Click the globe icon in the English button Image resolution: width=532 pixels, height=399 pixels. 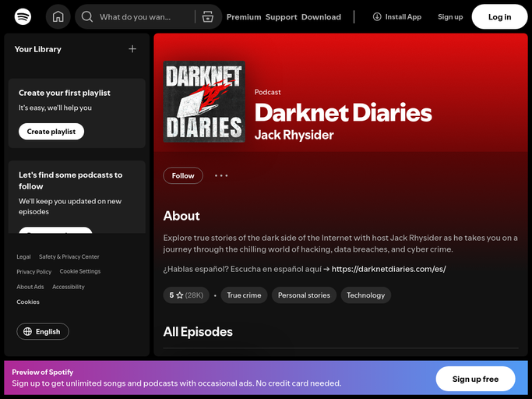27,331
